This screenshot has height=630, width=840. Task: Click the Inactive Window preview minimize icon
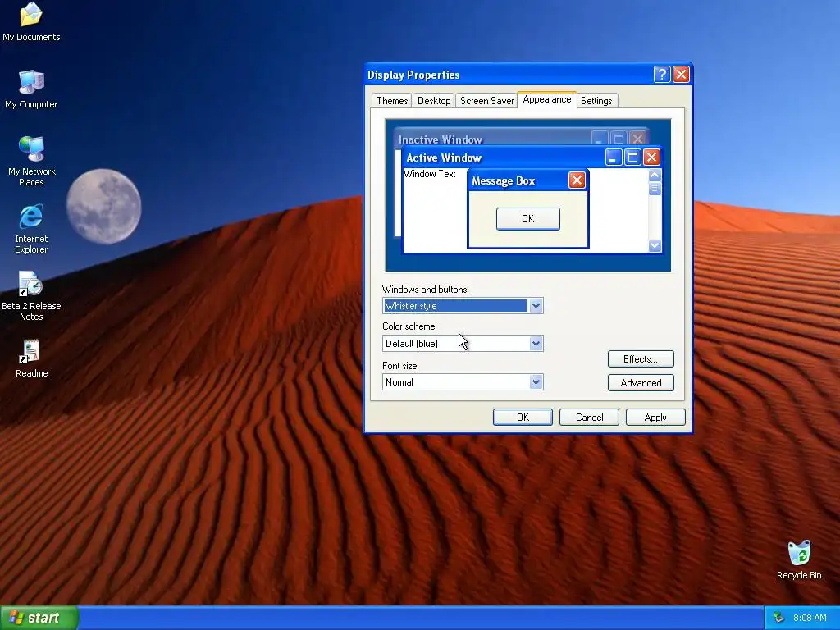tap(600, 139)
